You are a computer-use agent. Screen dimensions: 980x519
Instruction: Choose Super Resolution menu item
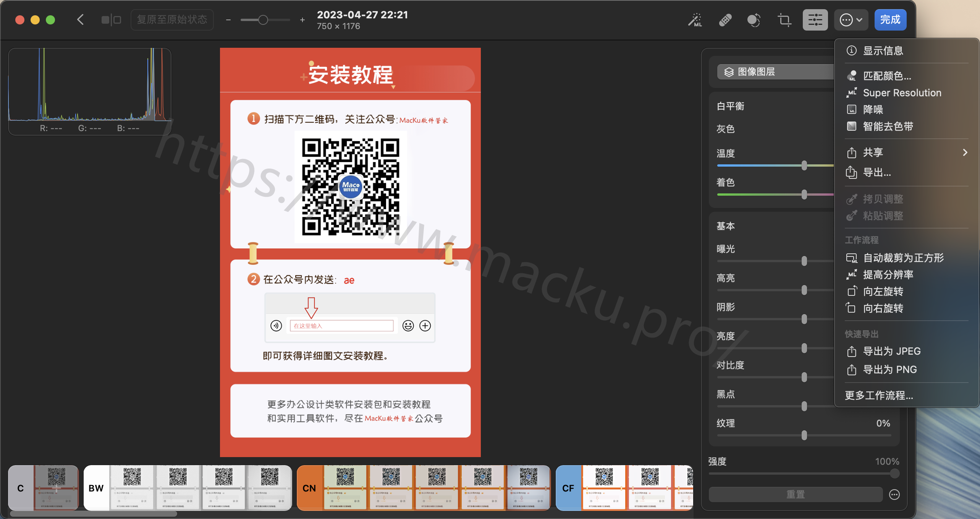pos(907,93)
